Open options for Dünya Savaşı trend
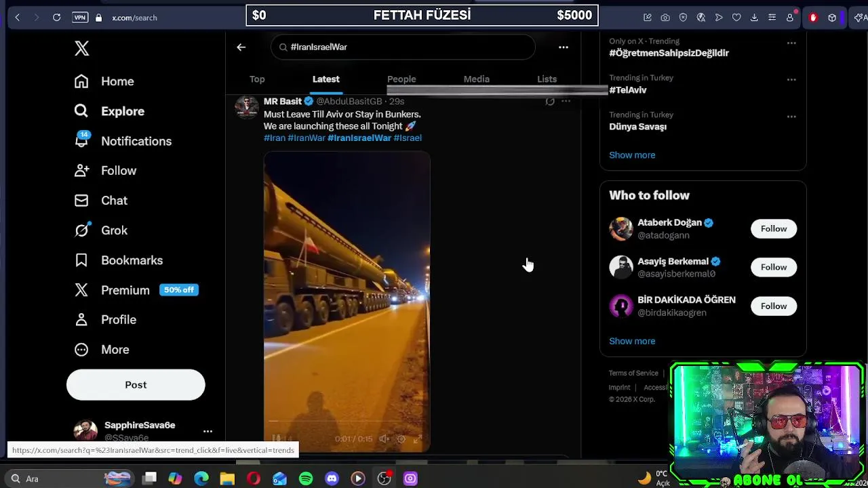Screen dimensions: 868x488 tap(791, 117)
